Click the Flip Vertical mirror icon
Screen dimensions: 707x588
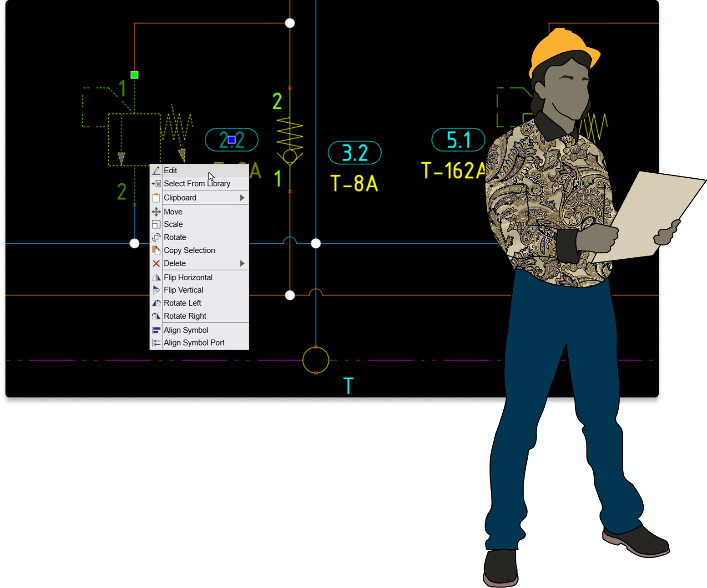[156, 290]
